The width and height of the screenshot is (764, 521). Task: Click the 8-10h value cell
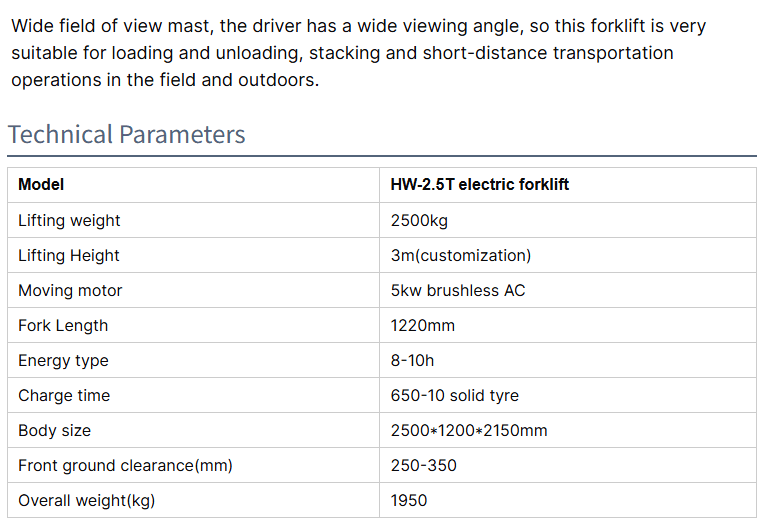[412, 360]
